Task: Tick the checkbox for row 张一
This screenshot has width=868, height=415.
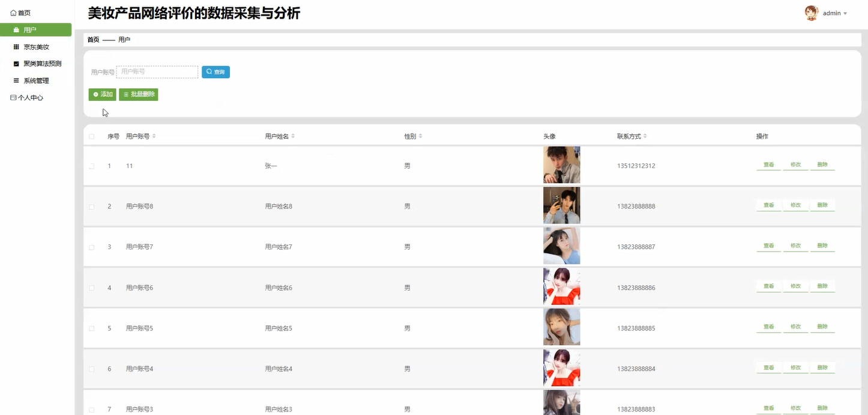Action: (92, 166)
